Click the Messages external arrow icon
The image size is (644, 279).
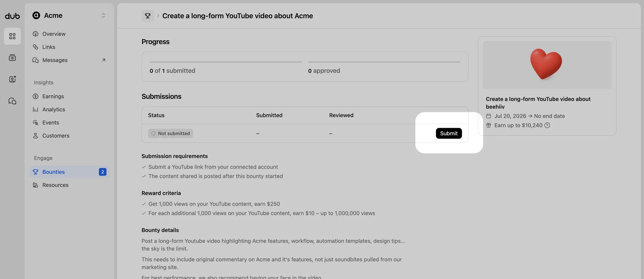pos(104,60)
